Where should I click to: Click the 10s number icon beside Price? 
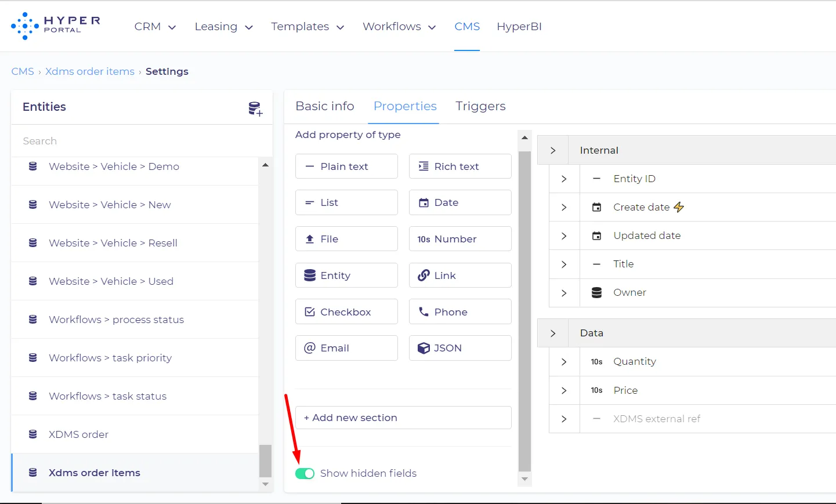click(596, 390)
